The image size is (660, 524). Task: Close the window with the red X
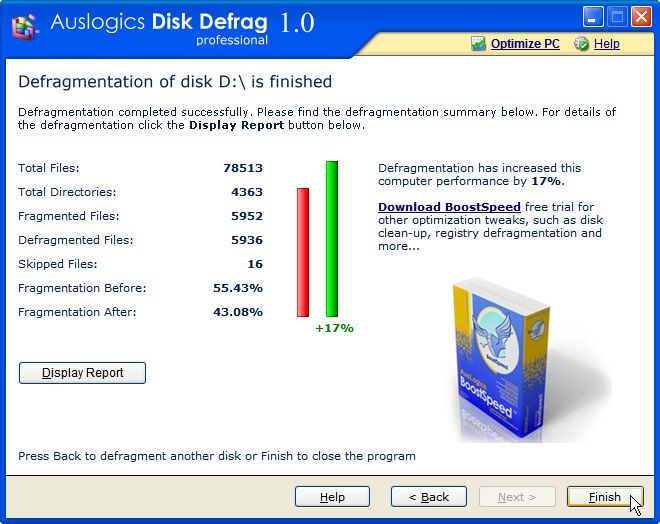point(641,17)
